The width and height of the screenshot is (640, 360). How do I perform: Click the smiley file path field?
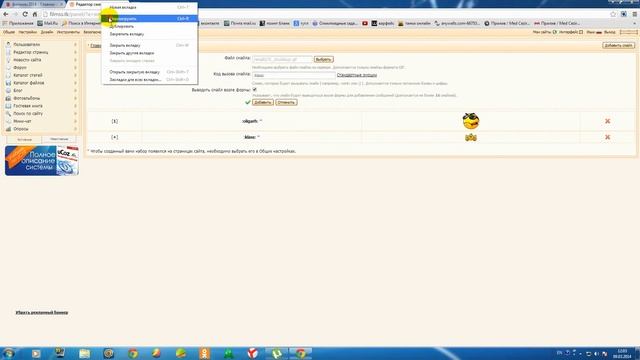point(282,60)
